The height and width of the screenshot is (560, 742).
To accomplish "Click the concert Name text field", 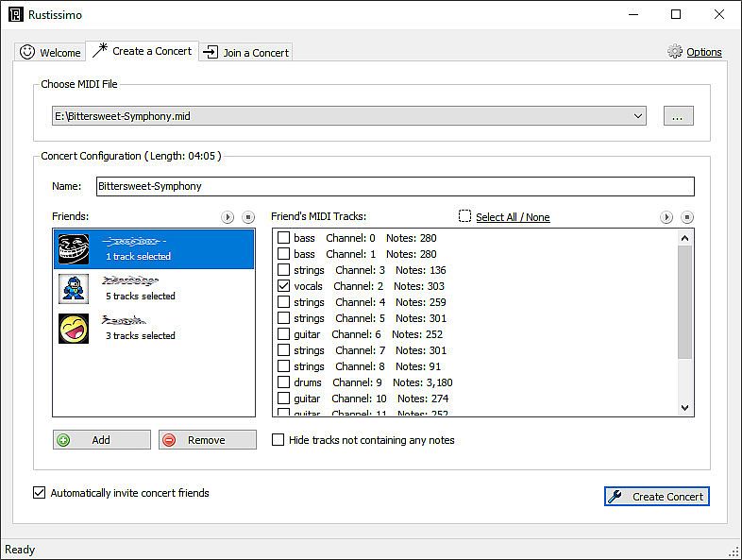I will pyautogui.click(x=395, y=186).
